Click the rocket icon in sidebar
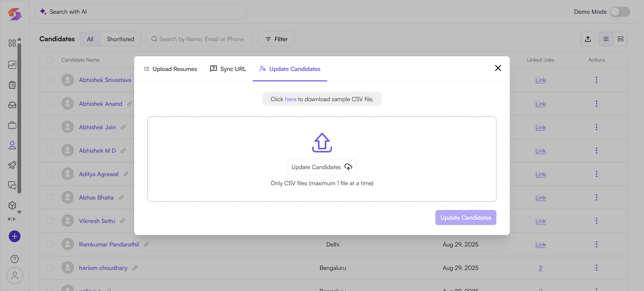Image resolution: width=644 pixels, height=291 pixels. click(12, 165)
